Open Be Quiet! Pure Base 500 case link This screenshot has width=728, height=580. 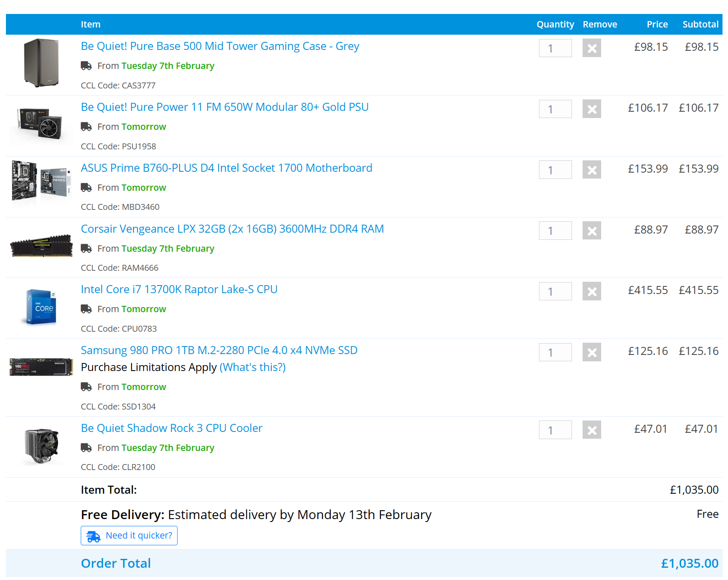(220, 46)
